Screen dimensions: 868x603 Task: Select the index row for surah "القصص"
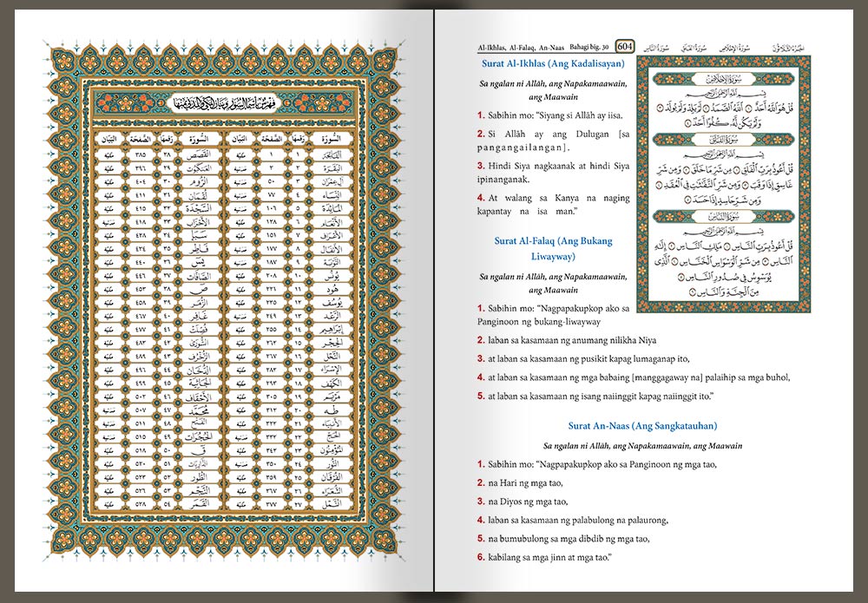point(160,155)
